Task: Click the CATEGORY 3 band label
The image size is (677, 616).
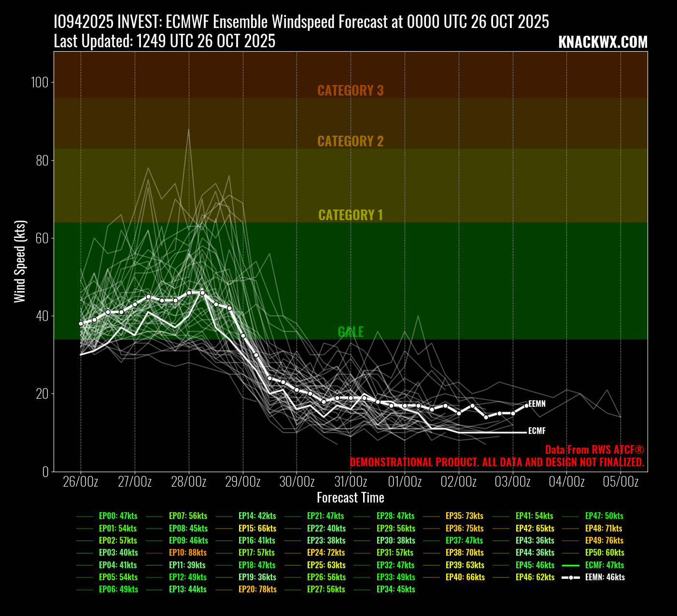Action: (x=350, y=91)
